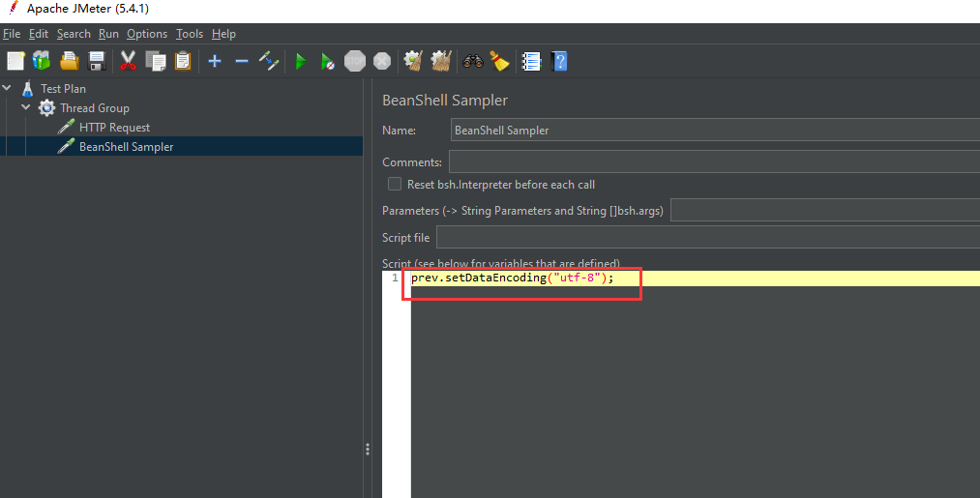Click the Open file folder icon

[x=70, y=61]
